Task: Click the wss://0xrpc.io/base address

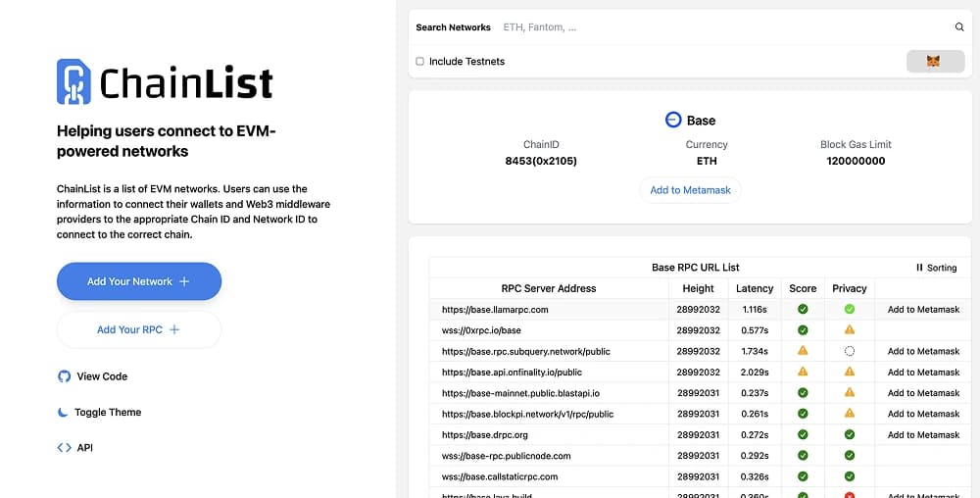Action: click(x=481, y=330)
